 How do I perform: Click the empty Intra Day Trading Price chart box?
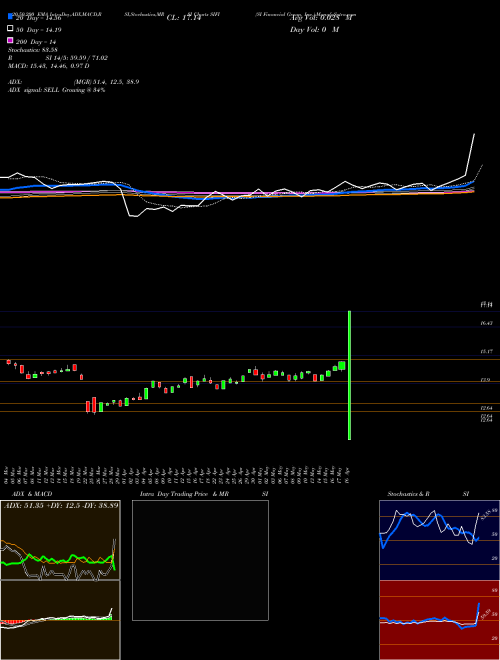click(x=200, y=560)
